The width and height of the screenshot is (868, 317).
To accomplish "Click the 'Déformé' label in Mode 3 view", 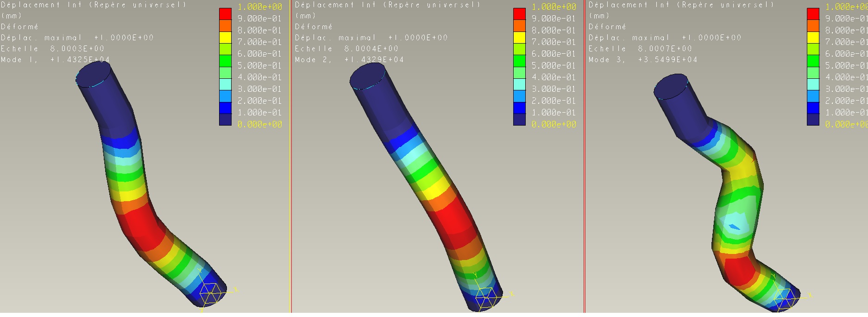I will click(607, 27).
